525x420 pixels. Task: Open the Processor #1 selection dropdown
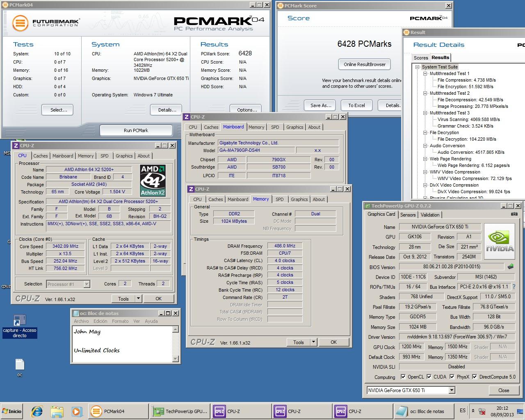(87, 284)
